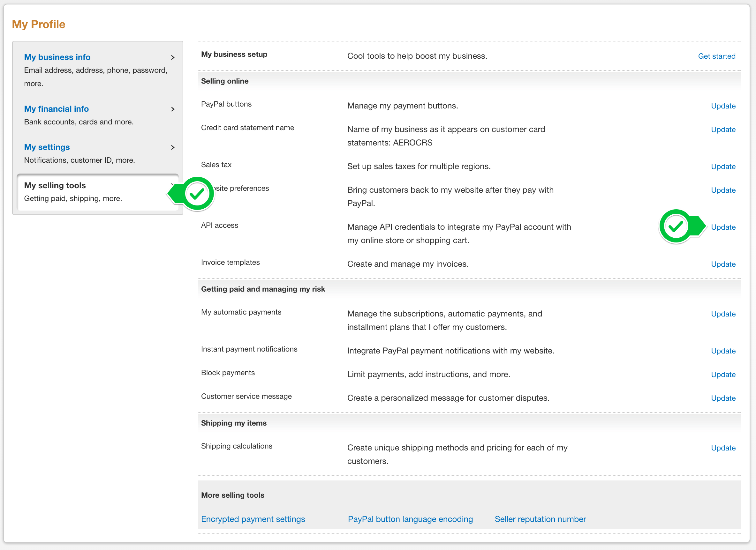Expand the My settings chevron

[173, 147]
